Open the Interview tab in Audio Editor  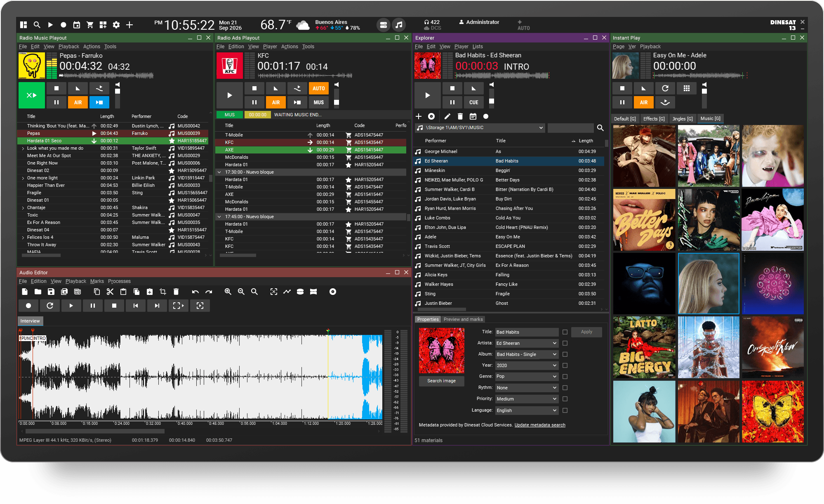pyautogui.click(x=30, y=321)
